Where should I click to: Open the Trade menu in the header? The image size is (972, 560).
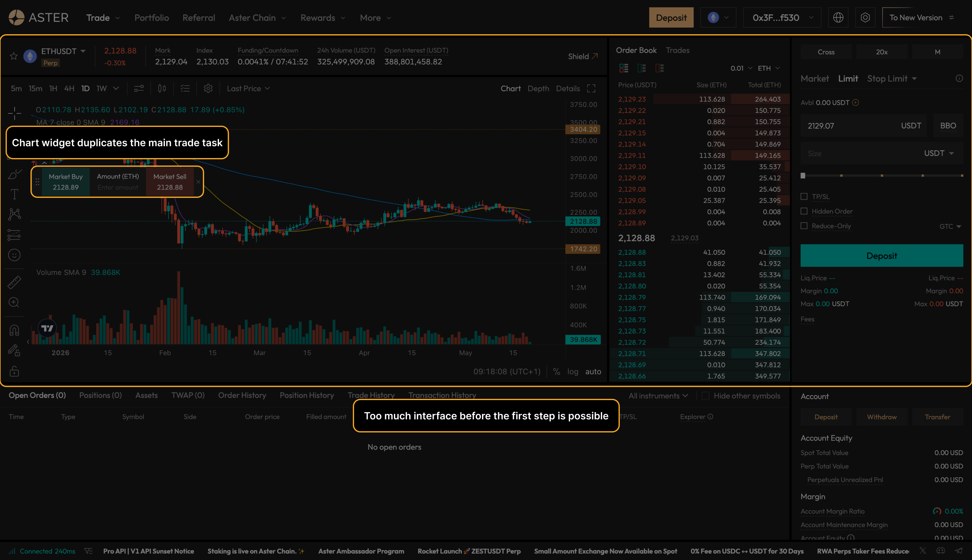[103, 18]
